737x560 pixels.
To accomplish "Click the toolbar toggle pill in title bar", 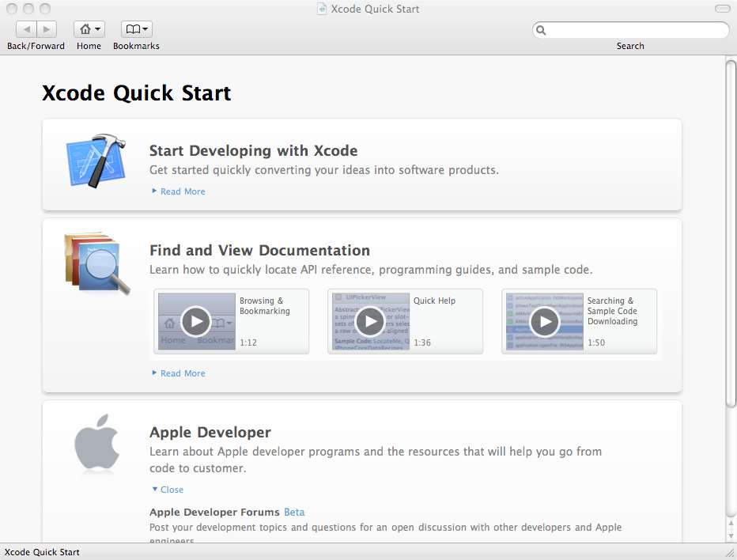I will [722, 9].
